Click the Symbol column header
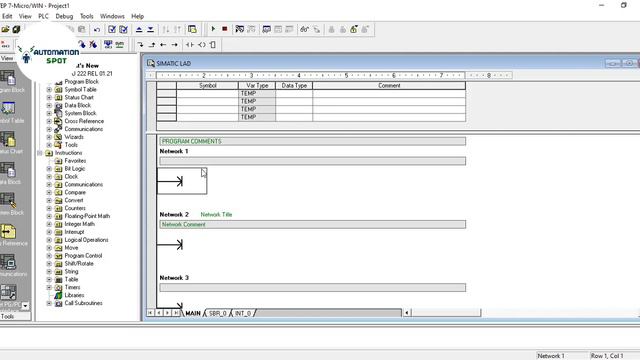 coord(207,86)
